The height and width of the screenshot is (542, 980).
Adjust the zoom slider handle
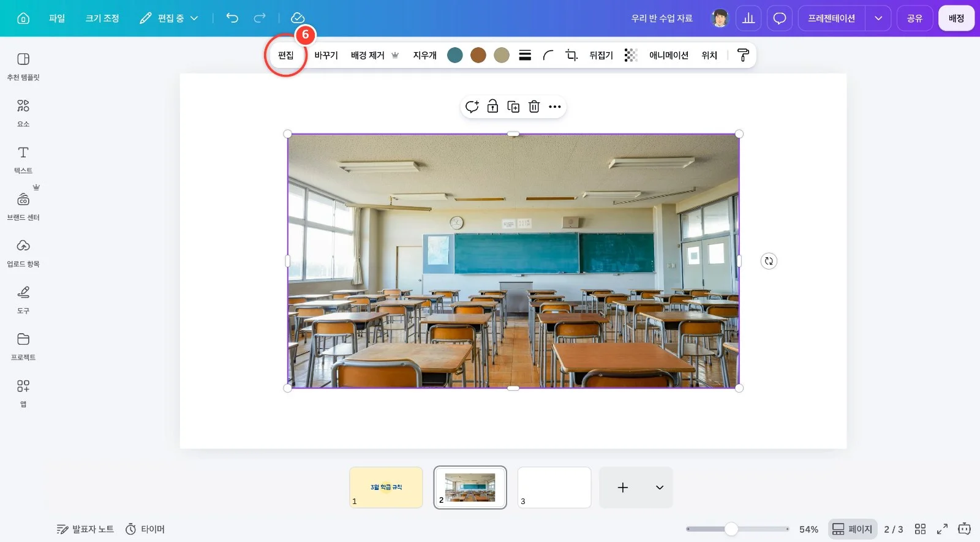point(731,529)
